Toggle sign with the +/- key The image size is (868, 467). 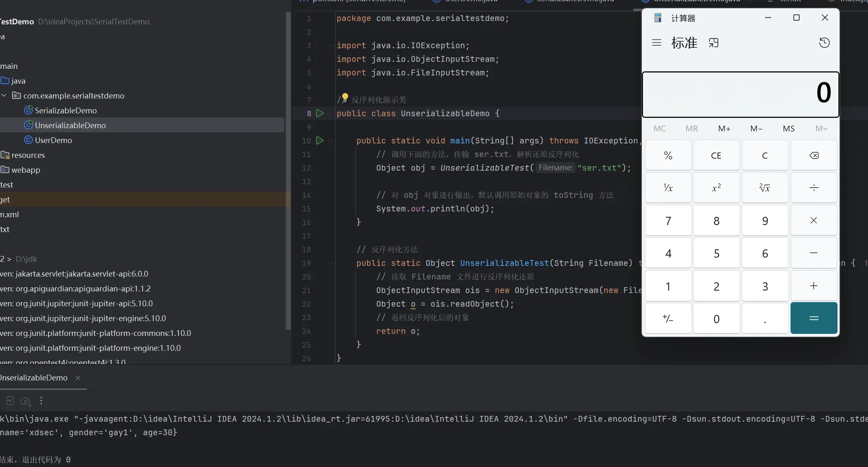click(x=668, y=318)
